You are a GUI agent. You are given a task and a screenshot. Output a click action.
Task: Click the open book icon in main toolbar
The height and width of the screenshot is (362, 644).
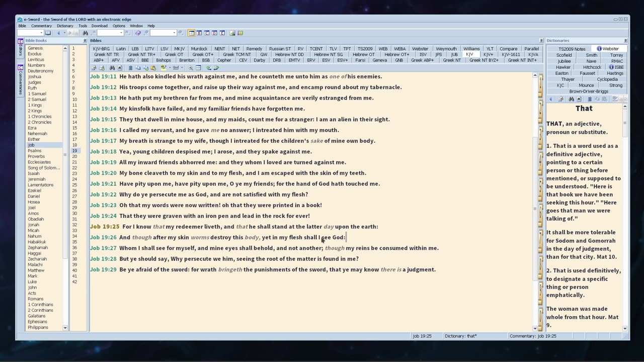[48, 33]
